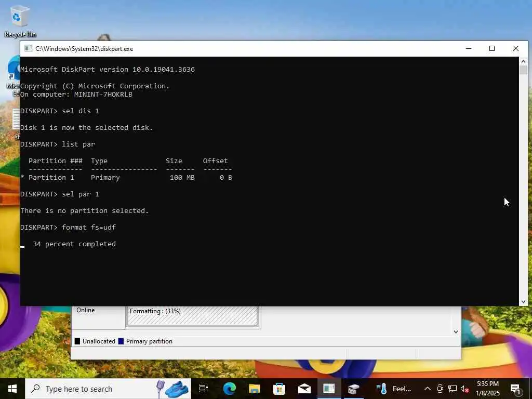Image resolution: width=532 pixels, height=399 pixels.
Task: Click the console vertical scrollbar thumb
Action: (x=523, y=70)
